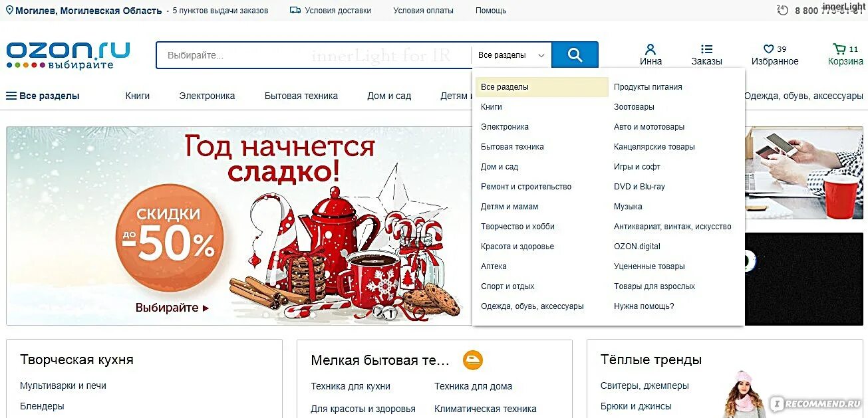
Task: Click the OZON.ru logo
Action: click(68, 55)
